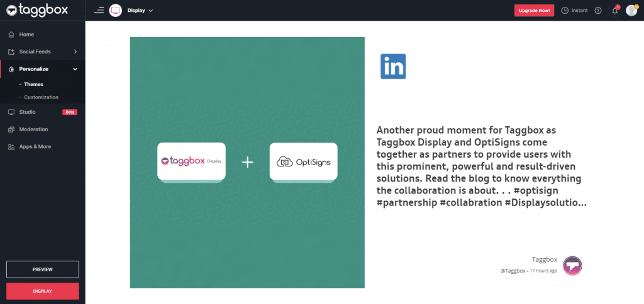Open the user profile avatar

(631, 10)
